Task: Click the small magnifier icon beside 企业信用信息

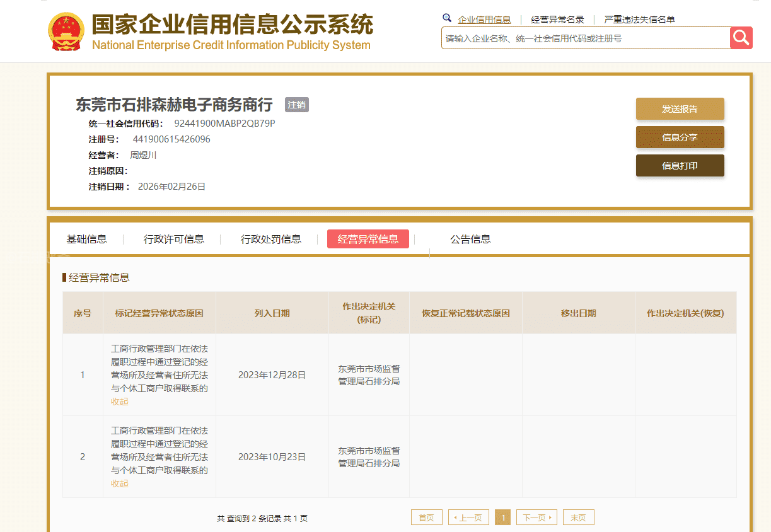Action: coord(447,18)
